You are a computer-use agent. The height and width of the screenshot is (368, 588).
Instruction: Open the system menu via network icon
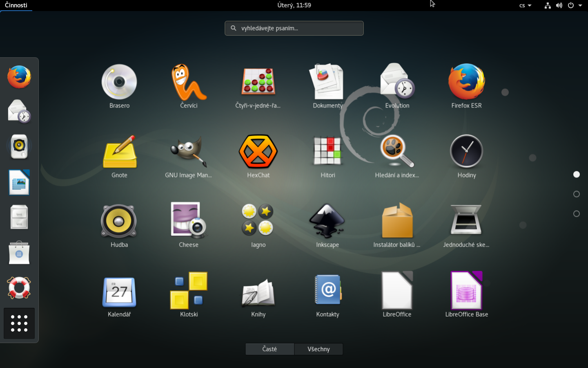[x=548, y=5]
